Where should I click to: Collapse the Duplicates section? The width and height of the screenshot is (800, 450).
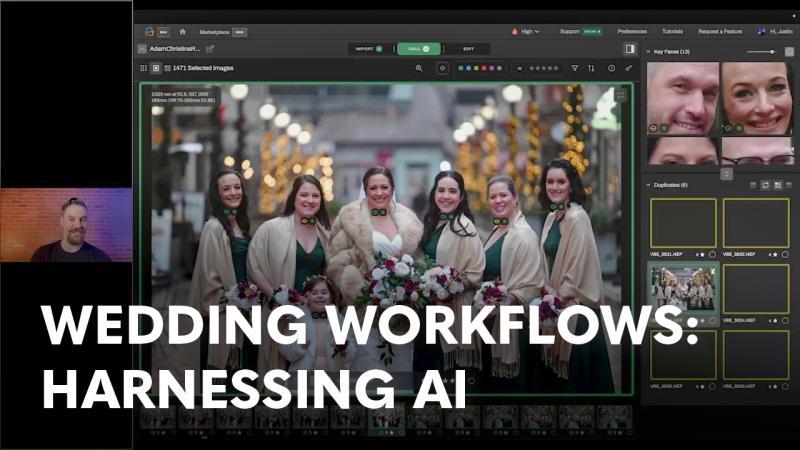coord(650,185)
